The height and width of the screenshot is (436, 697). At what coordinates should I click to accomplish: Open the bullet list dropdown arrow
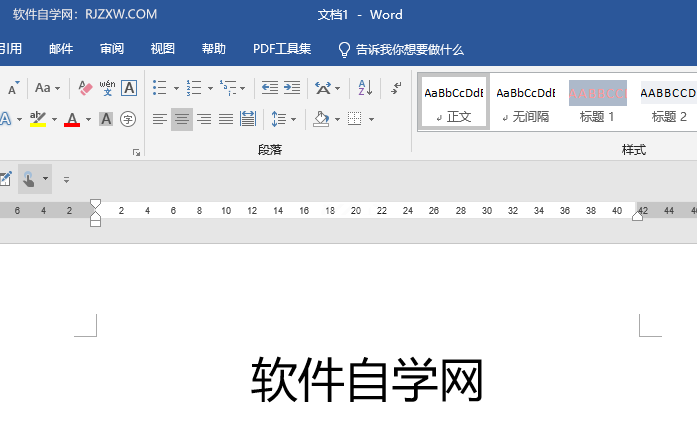tap(176, 88)
